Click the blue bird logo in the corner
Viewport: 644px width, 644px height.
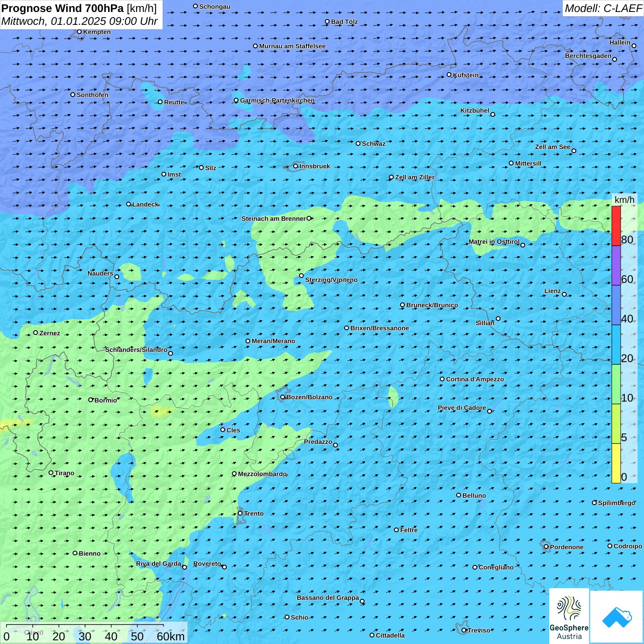(x=617, y=617)
